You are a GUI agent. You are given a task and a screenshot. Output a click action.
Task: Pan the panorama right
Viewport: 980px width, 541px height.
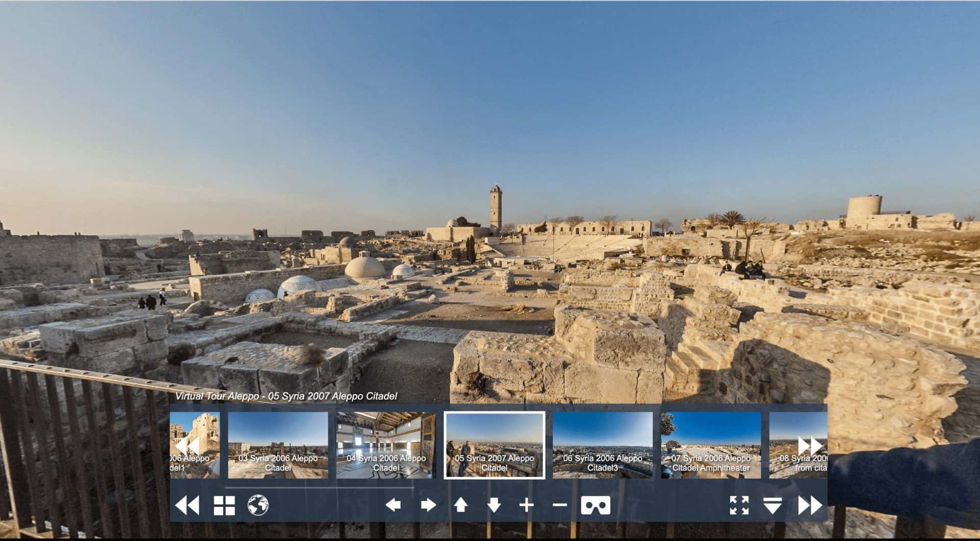click(428, 505)
